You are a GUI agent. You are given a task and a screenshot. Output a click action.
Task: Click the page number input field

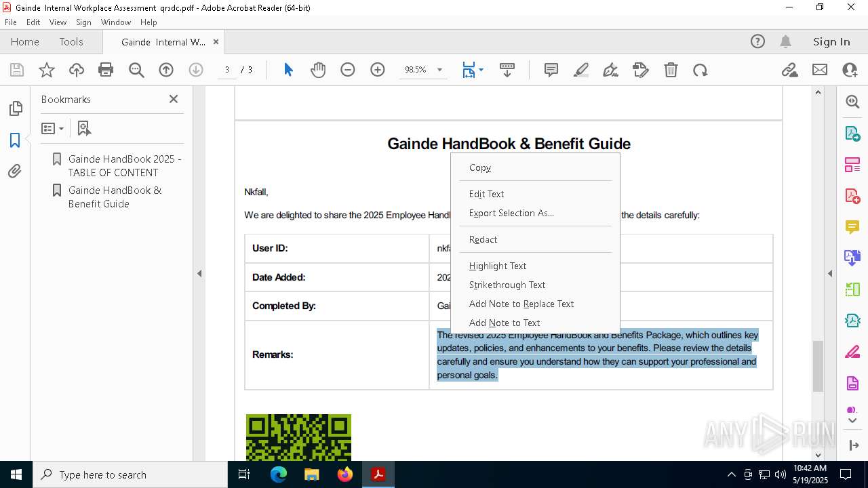(226, 70)
